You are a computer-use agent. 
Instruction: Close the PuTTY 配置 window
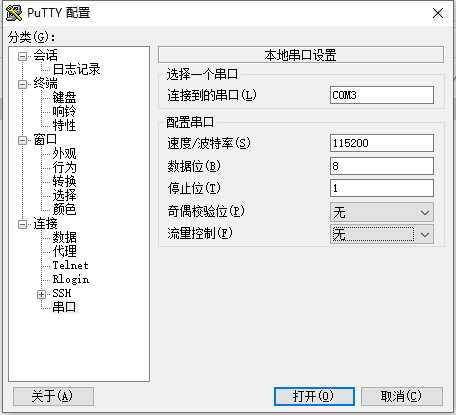(x=438, y=13)
